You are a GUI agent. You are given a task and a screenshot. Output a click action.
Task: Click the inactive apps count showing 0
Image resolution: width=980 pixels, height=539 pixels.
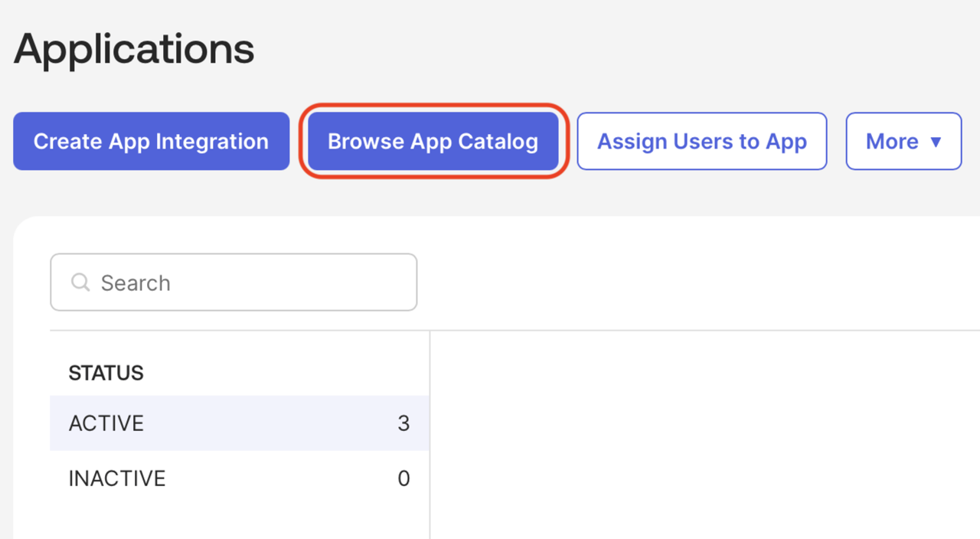click(403, 478)
